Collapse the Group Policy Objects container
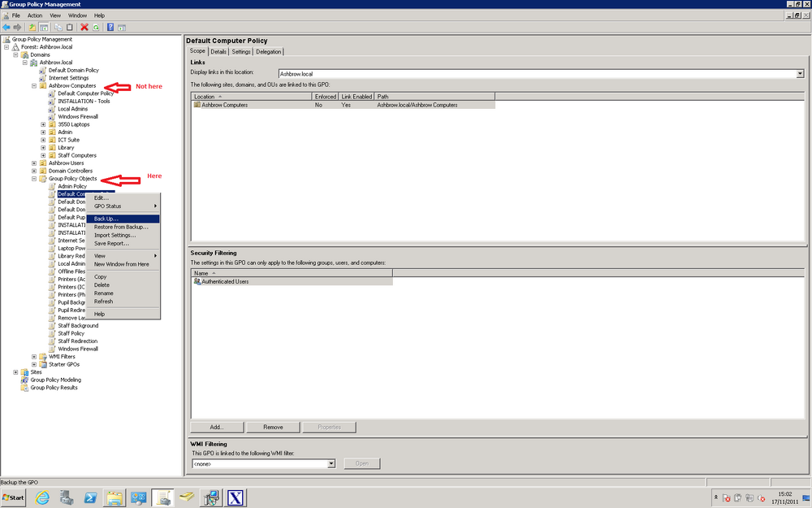The image size is (812, 508). click(x=34, y=179)
